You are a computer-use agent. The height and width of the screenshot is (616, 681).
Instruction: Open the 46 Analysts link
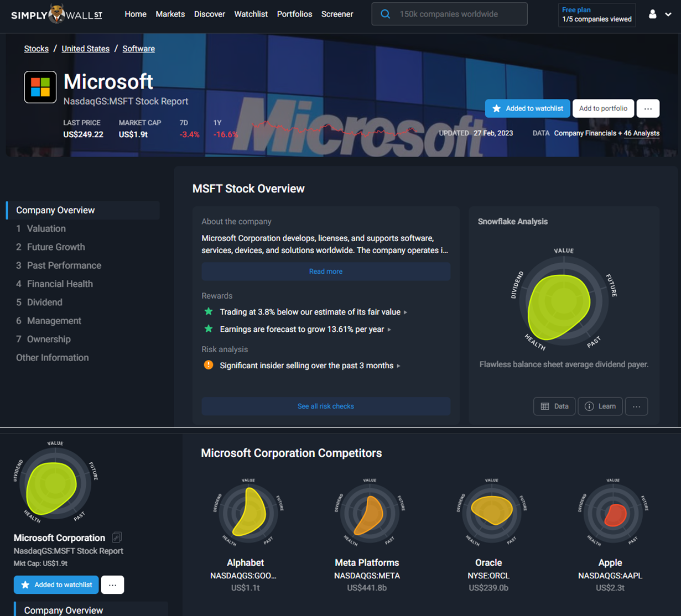coord(642,133)
